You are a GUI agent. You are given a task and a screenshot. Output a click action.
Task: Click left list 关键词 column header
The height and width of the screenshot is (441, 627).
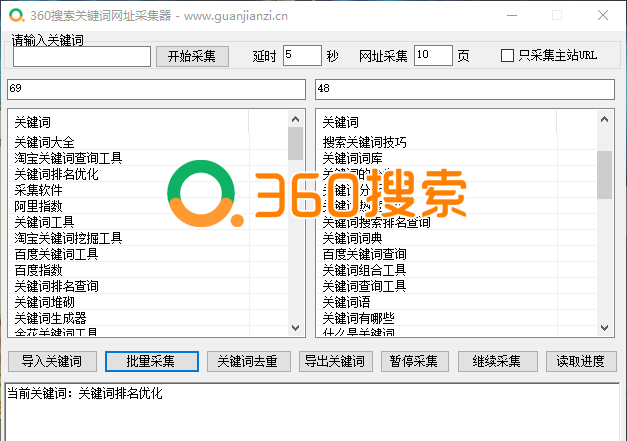pyautogui.click(x=128, y=122)
